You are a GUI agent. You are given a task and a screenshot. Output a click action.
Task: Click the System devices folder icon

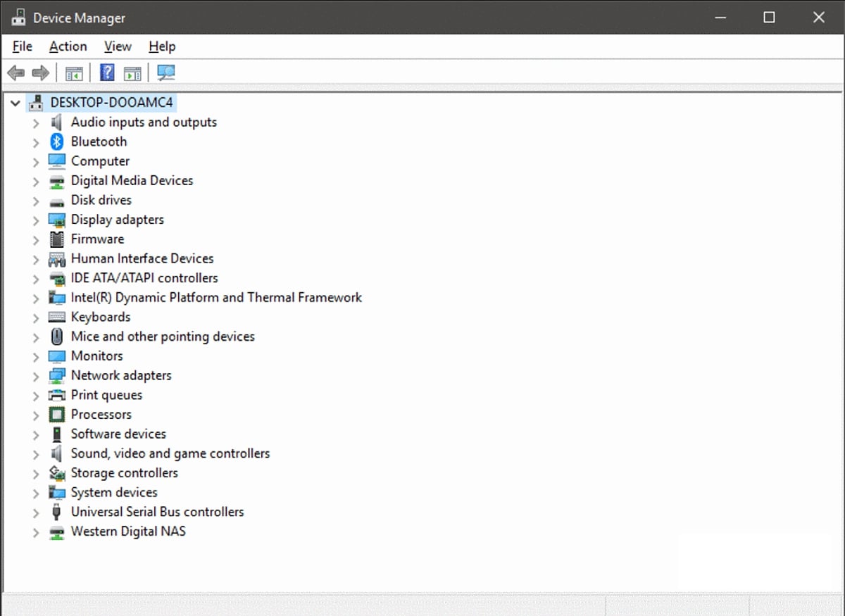point(57,493)
